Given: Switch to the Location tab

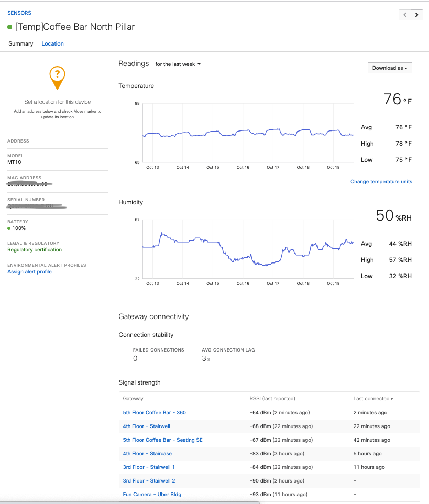Looking at the screenshot, I should coord(52,44).
